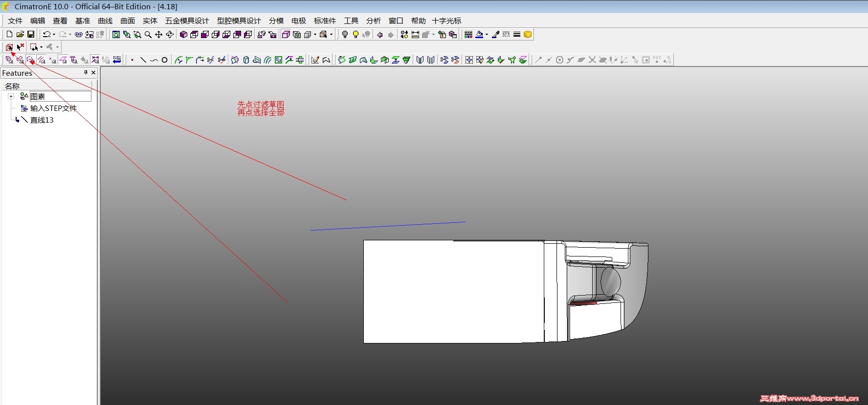The width and height of the screenshot is (868, 405).
Task: Click the glasses preview icon
Action: (79, 34)
